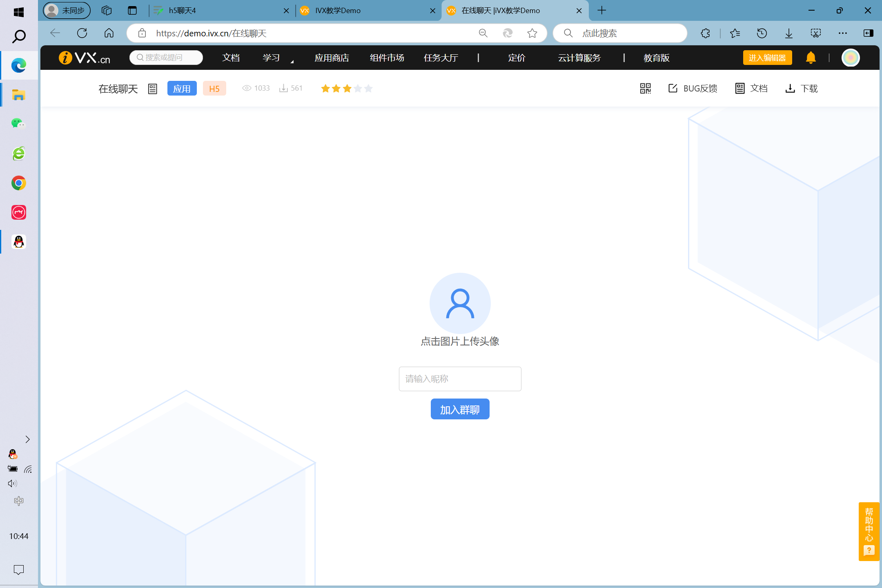Click the 加入群聊 button
Screen dimensions: 882x588
460,409
